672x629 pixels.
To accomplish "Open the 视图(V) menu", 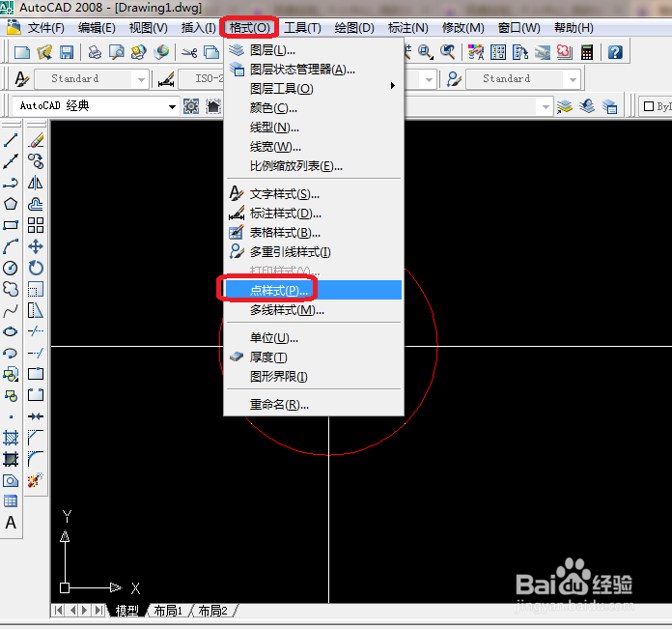I will (x=149, y=28).
